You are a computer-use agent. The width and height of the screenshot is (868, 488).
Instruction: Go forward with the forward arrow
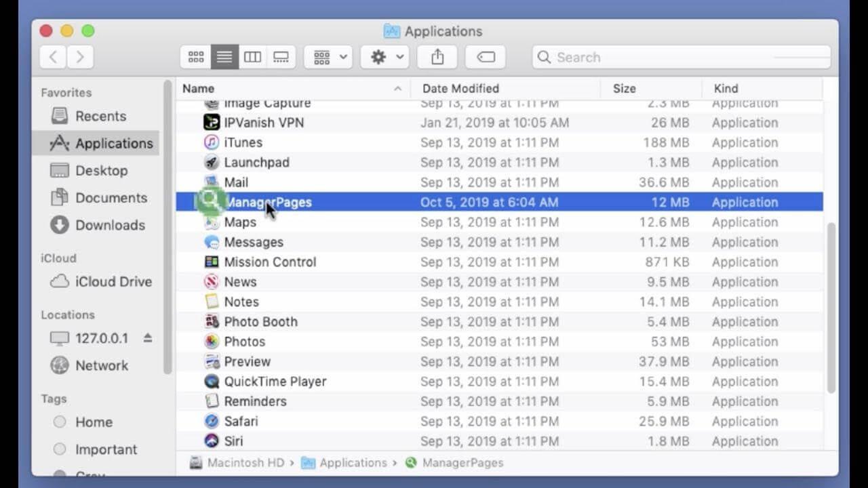point(80,58)
